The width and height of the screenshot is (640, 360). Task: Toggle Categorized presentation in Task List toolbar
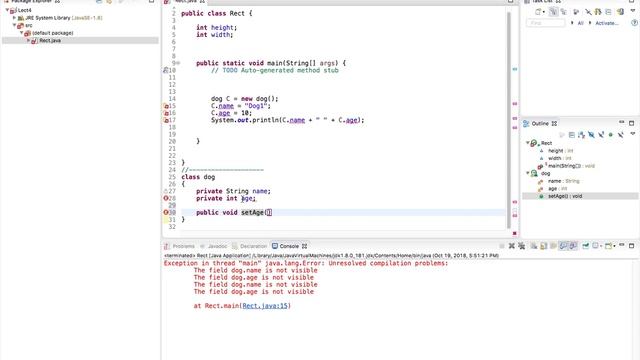click(553, 12)
